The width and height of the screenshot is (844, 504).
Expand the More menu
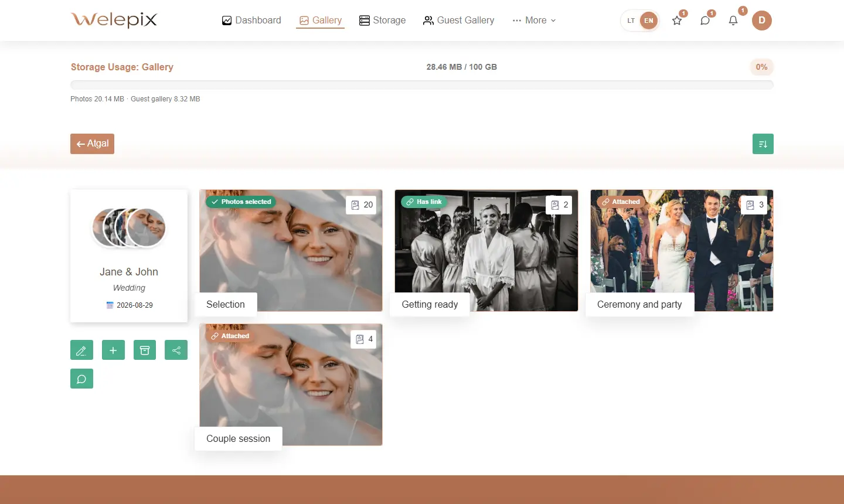(534, 21)
